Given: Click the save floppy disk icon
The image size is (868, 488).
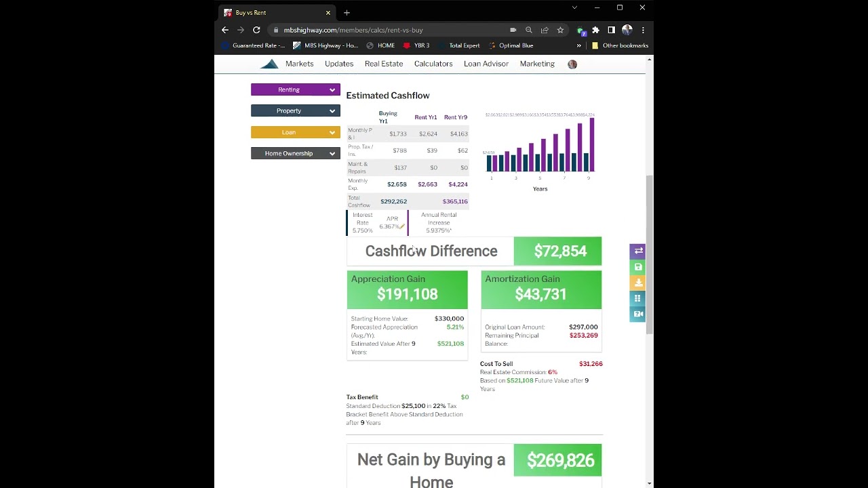Looking at the screenshot, I should click(x=637, y=267).
